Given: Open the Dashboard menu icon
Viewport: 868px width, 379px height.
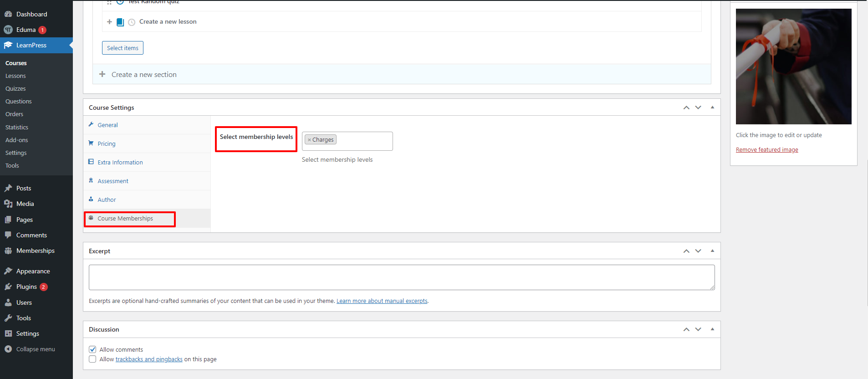Looking at the screenshot, I should (8, 14).
